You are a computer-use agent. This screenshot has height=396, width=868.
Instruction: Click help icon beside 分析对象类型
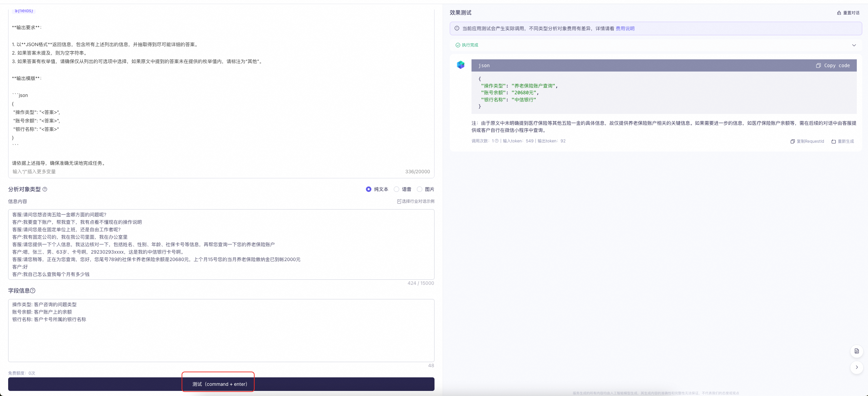[x=45, y=189]
